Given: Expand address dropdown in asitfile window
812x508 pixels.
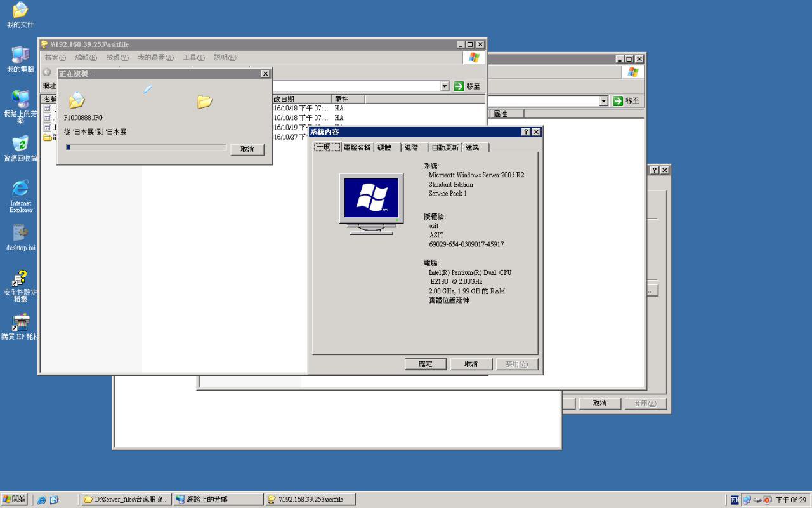Looking at the screenshot, I should click(445, 86).
